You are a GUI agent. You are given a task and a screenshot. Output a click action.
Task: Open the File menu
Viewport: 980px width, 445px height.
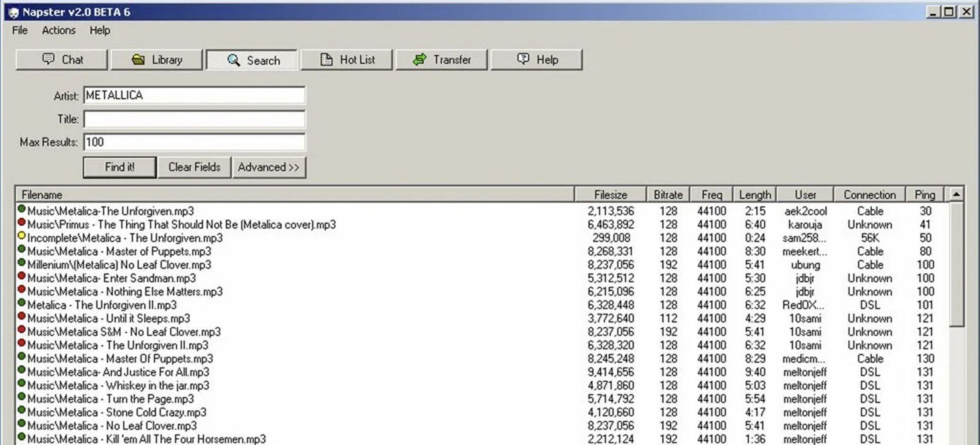20,30
